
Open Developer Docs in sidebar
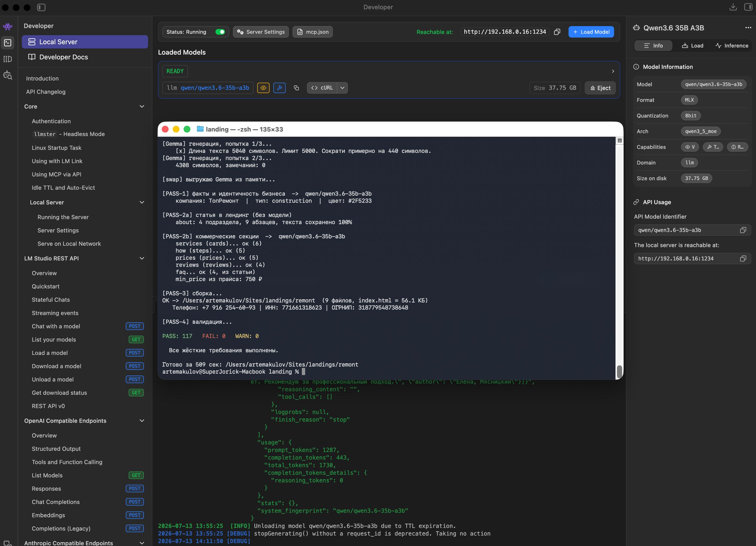[85, 57]
